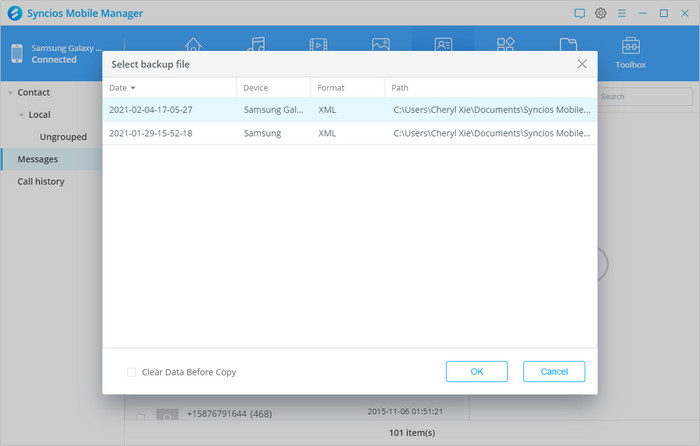Close the Select backup file dialog
The width and height of the screenshot is (700, 446).
[x=582, y=64]
